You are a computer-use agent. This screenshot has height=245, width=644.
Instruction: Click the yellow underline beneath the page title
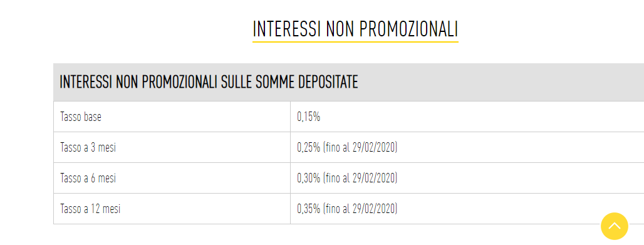pos(355,41)
